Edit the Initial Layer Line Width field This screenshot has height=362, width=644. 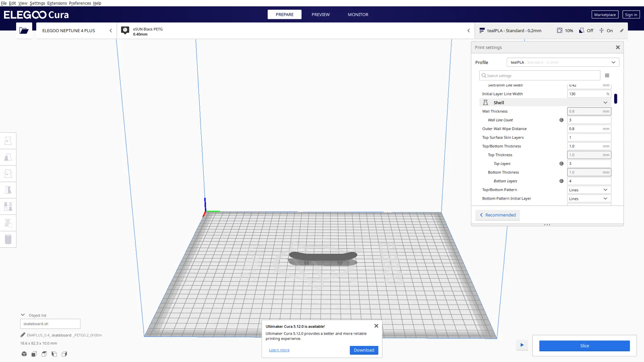tap(589, 94)
